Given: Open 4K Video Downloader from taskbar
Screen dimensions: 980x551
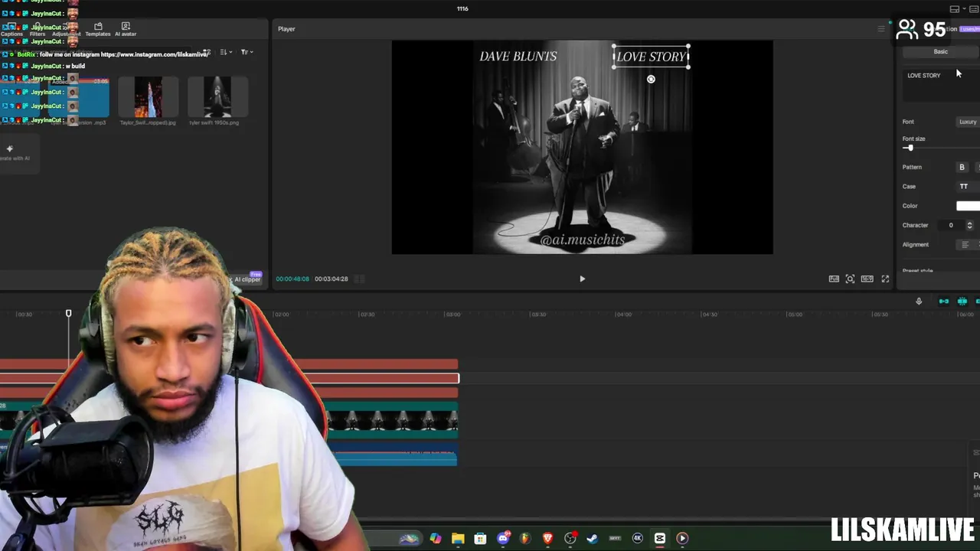Looking at the screenshot, I should pos(637,539).
